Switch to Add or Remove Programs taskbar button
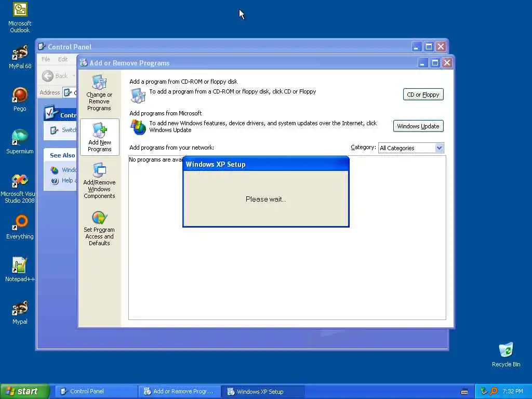Screen dimensions: 532x399 coord(180,392)
